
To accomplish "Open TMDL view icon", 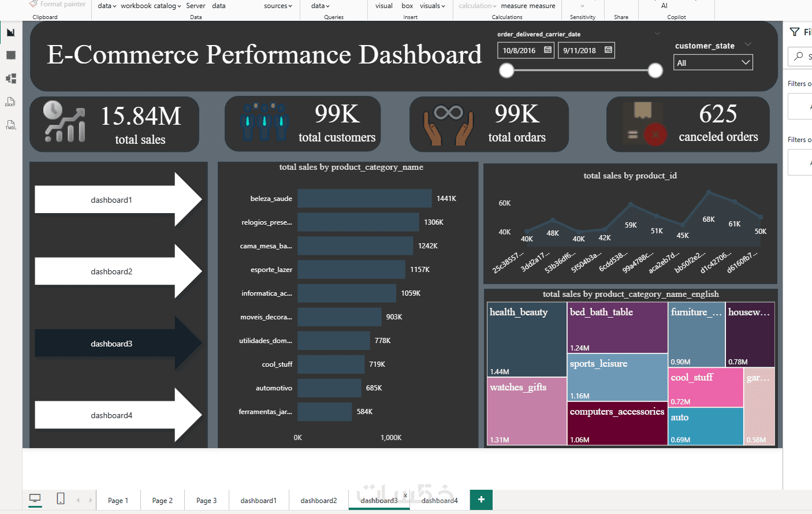I will click(11, 125).
